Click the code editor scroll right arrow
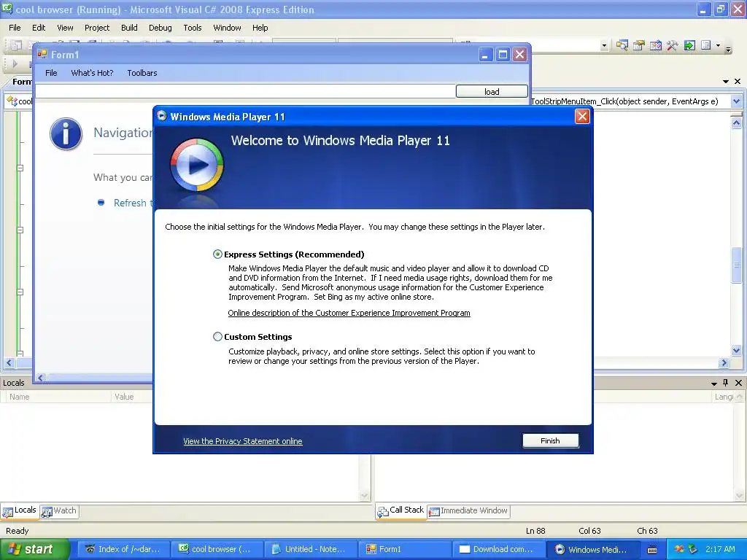747x560 pixels. point(724,362)
